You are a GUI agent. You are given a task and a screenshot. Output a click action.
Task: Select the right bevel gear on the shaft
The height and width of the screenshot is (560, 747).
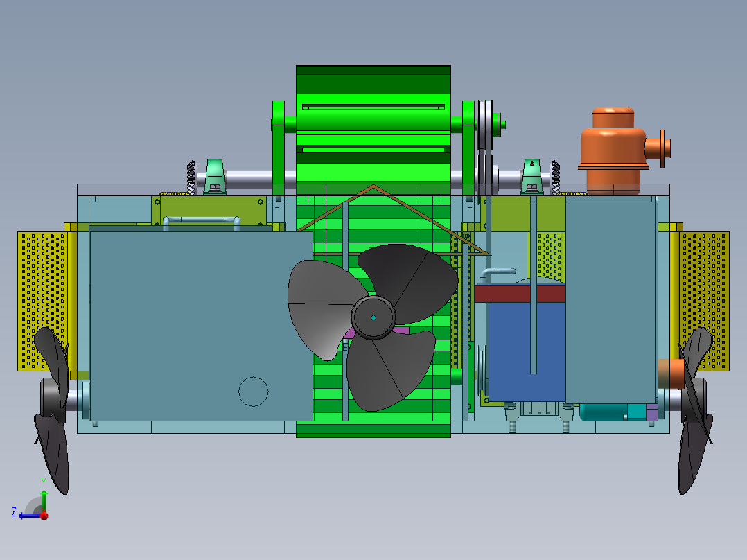[x=555, y=177]
